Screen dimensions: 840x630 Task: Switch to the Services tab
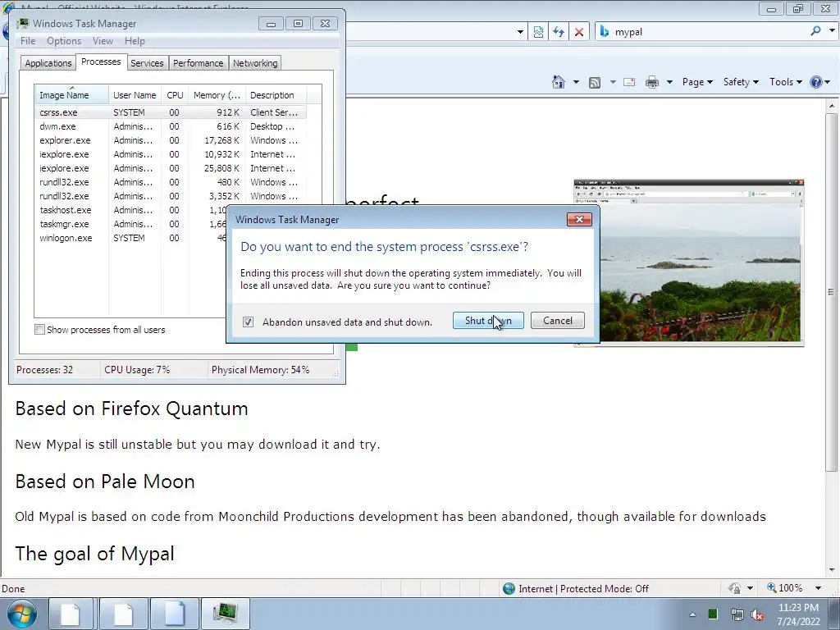[x=147, y=63]
